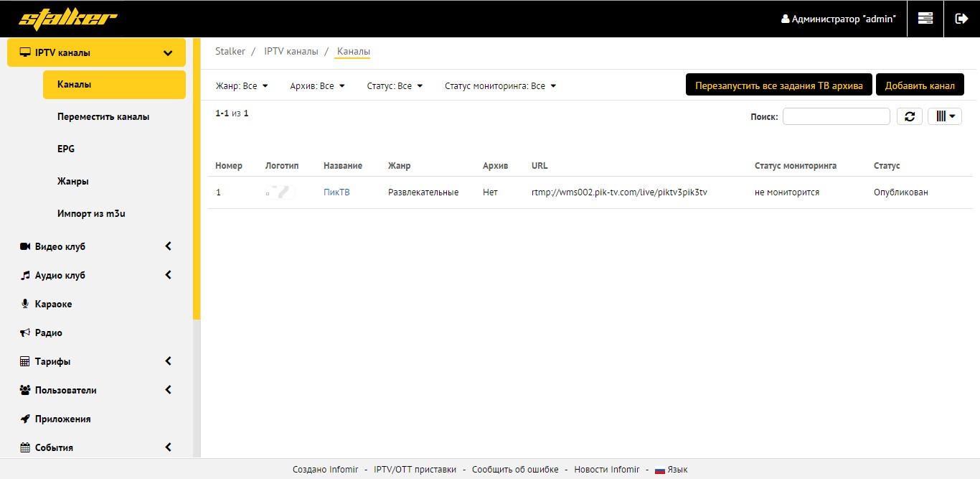980x479 pixels.
Task: Open the column visibility dropdown
Action: point(945,116)
